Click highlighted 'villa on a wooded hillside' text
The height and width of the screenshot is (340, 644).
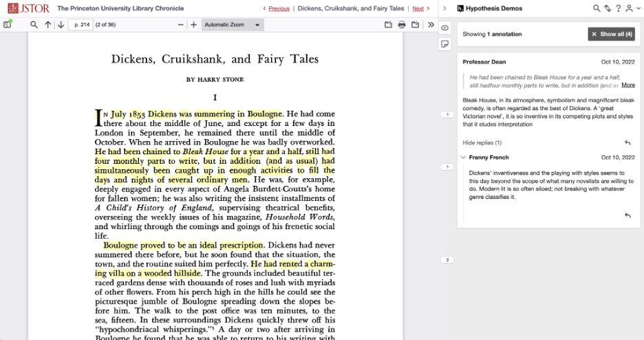coord(153,273)
